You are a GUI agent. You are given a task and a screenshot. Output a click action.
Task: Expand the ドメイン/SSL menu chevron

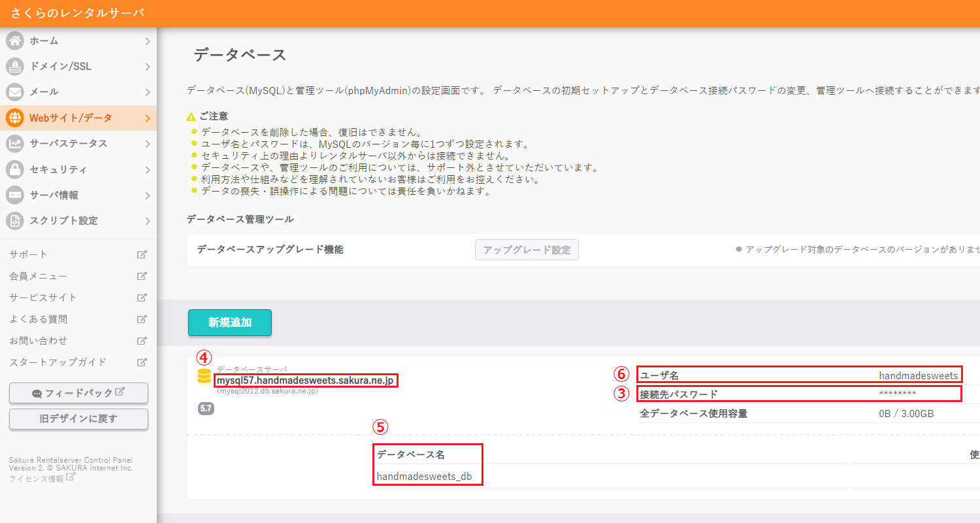click(x=148, y=67)
